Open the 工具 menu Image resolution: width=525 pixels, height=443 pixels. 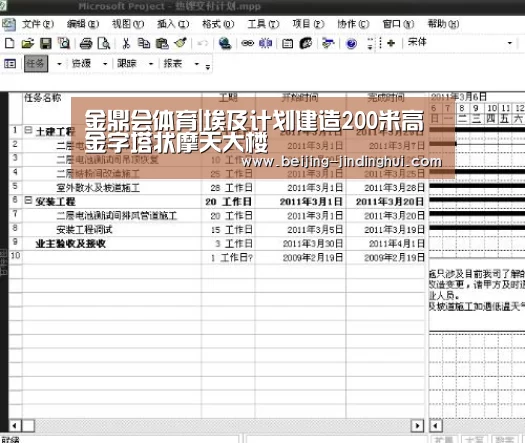(263, 24)
